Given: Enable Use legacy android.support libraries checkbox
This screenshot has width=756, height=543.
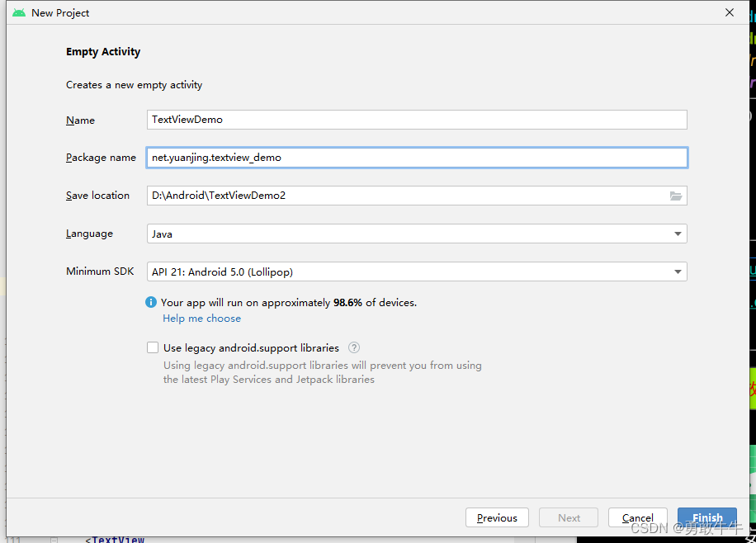Looking at the screenshot, I should 153,348.
